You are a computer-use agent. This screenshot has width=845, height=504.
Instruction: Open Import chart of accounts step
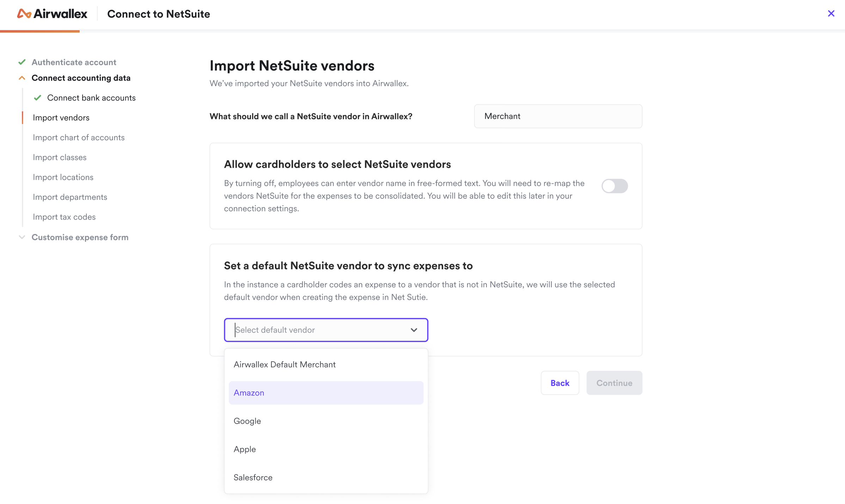tap(79, 137)
